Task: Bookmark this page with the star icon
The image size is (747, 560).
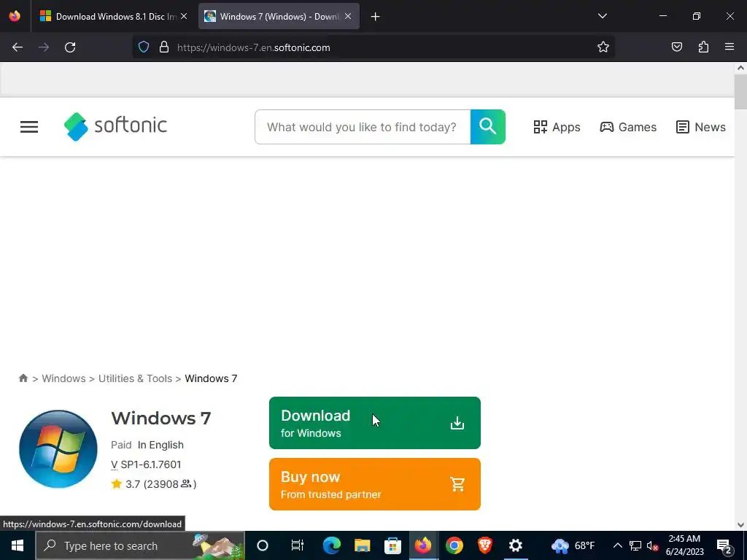Action: click(603, 47)
